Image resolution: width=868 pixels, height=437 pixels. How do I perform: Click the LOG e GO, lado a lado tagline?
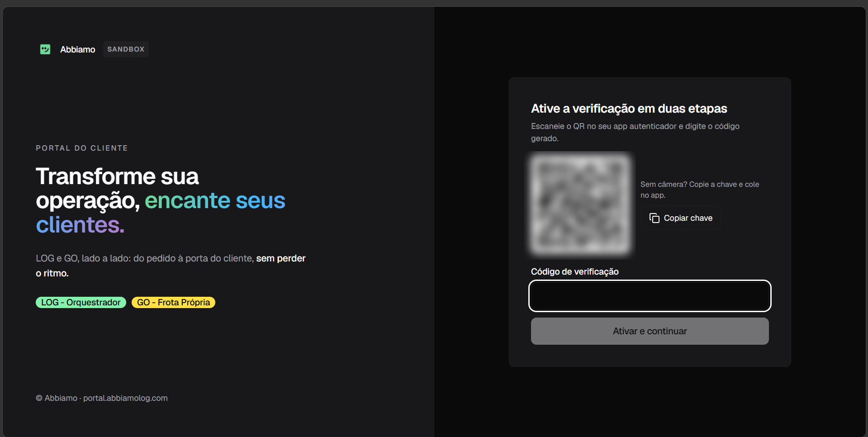click(171, 266)
